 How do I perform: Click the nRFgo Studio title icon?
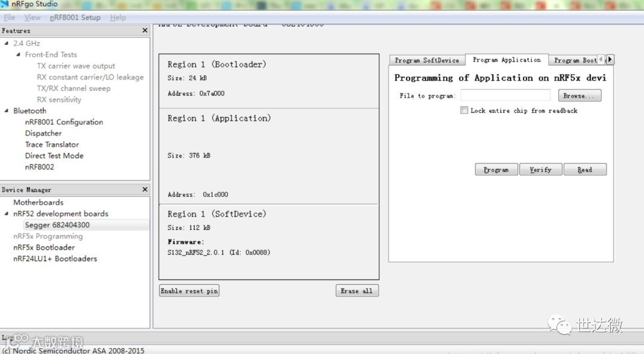pyautogui.click(x=5, y=4)
